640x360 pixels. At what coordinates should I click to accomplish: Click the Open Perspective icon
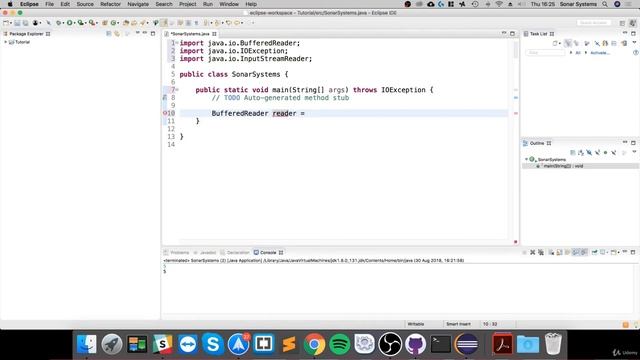point(622,23)
